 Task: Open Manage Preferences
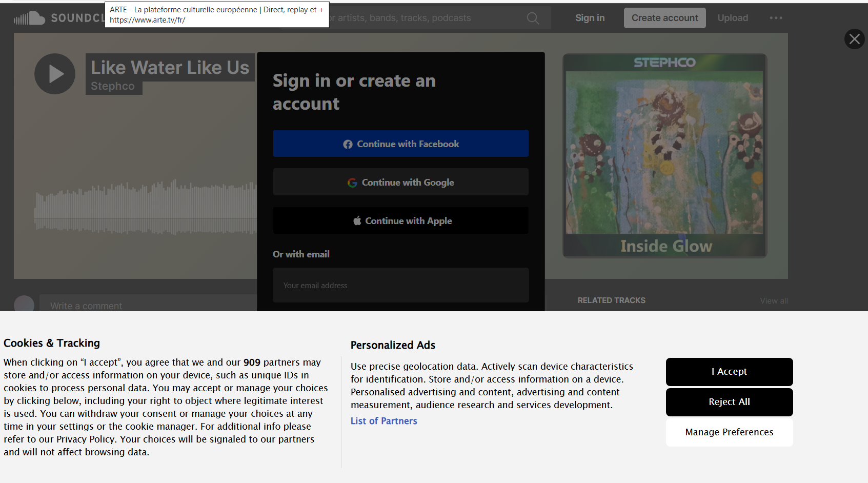(729, 432)
